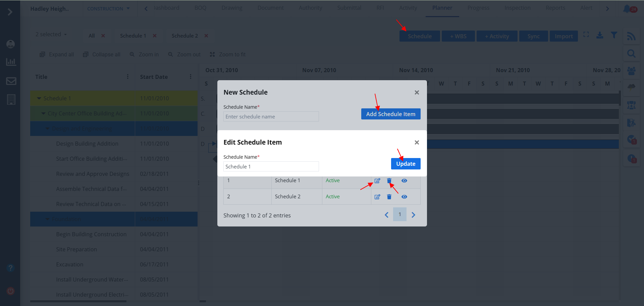Click the Update button
This screenshot has width=644, height=306.
(x=406, y=164)
